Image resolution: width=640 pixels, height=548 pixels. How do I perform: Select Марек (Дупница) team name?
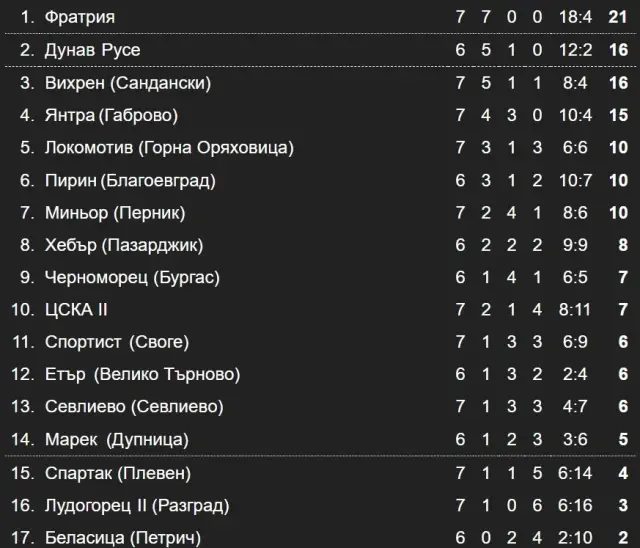[x=117, y=439]
